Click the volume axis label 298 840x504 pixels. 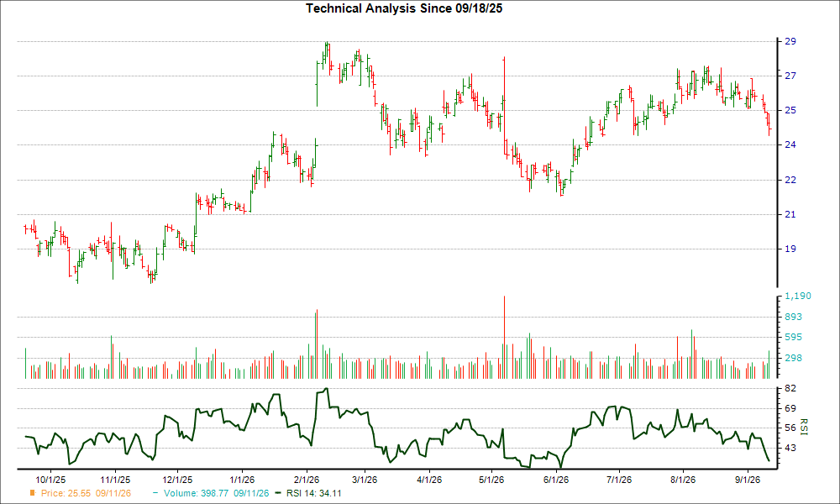click(x=794, y=358)
